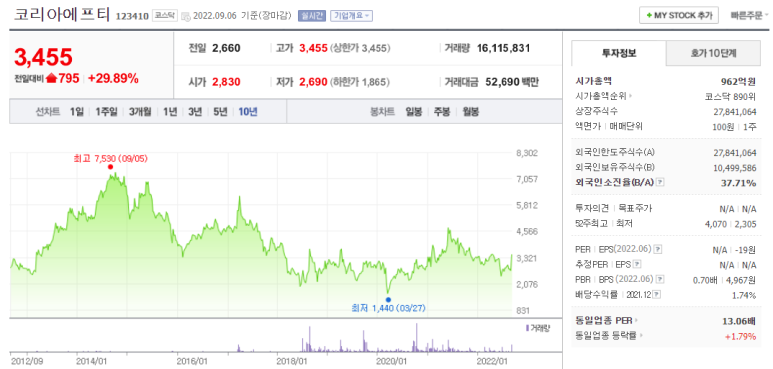Screen dimensions: 773x369
Task: Click the 최저 1,440 low marker
Action: click(x=388, y=300)
